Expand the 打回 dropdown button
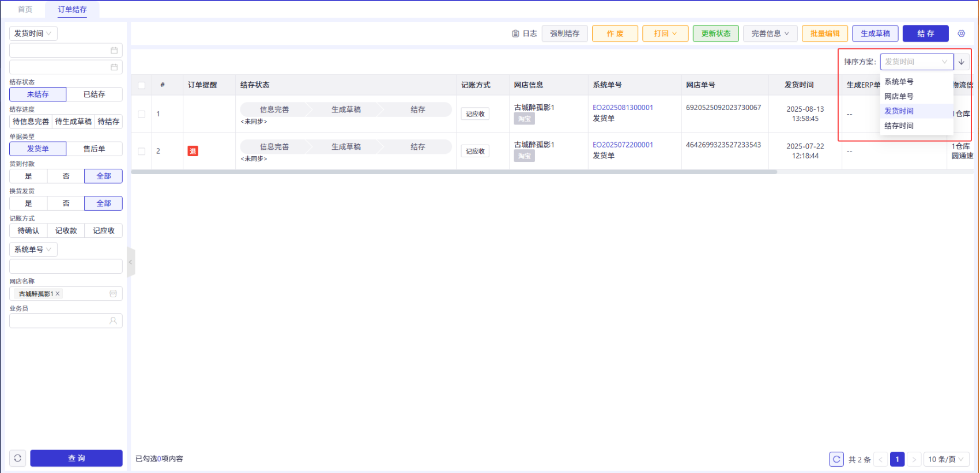The image size is (980, 473). (665, 33)
